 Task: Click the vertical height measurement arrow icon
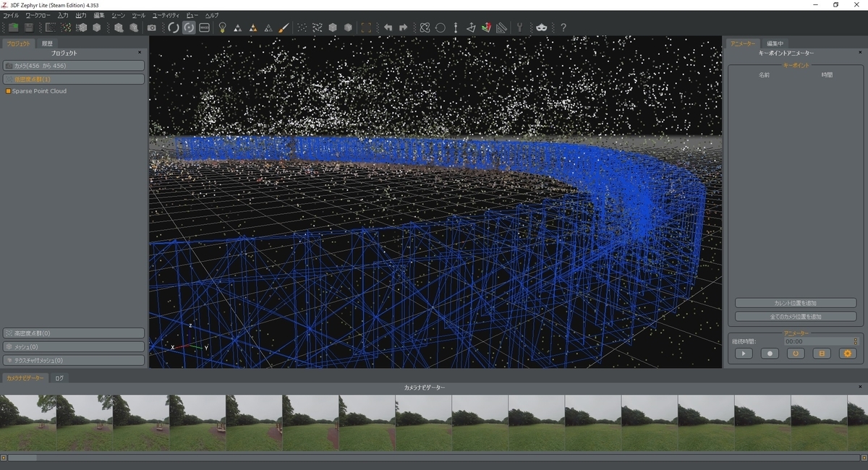pyautogui.click(x=456, y=27)
